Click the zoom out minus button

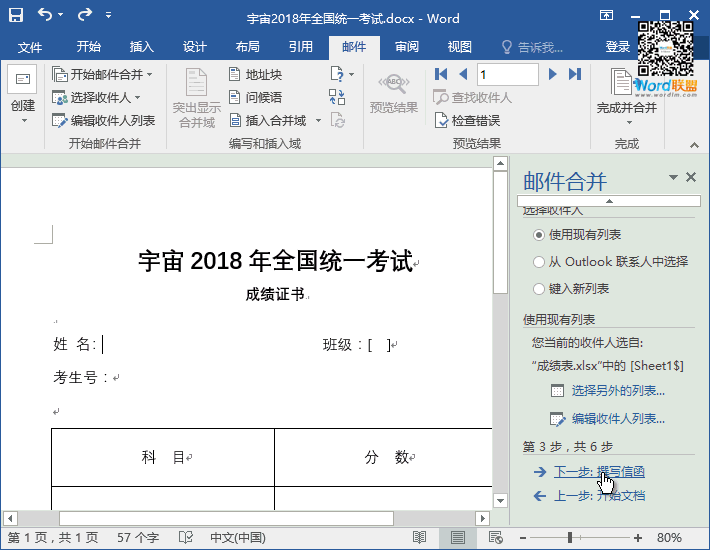523,538
